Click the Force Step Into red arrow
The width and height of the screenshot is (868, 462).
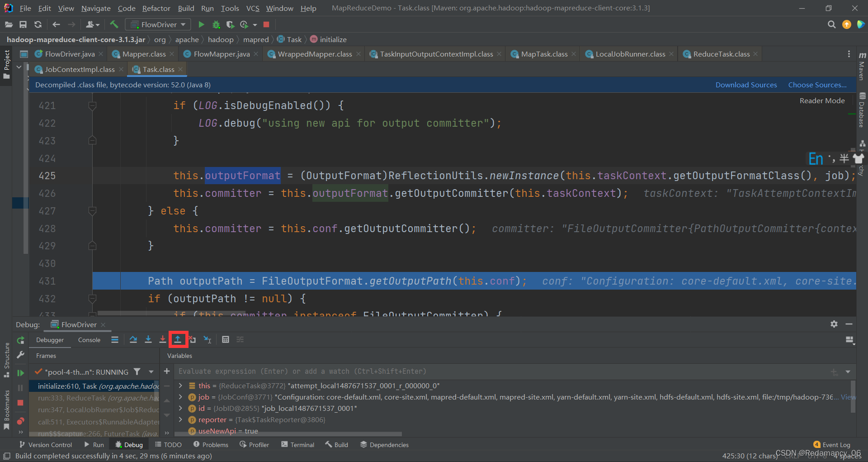tap(163, 339)
